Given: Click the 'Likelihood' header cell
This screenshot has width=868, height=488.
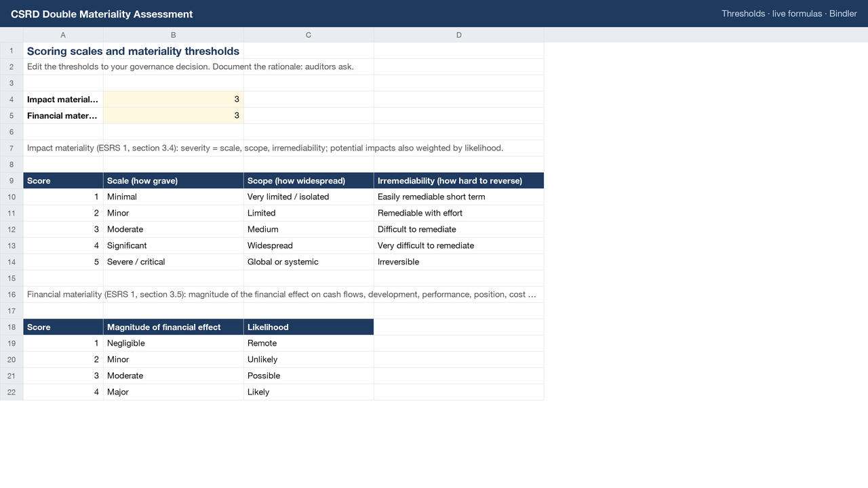Looking at the screenshot, I should (309, 327).
